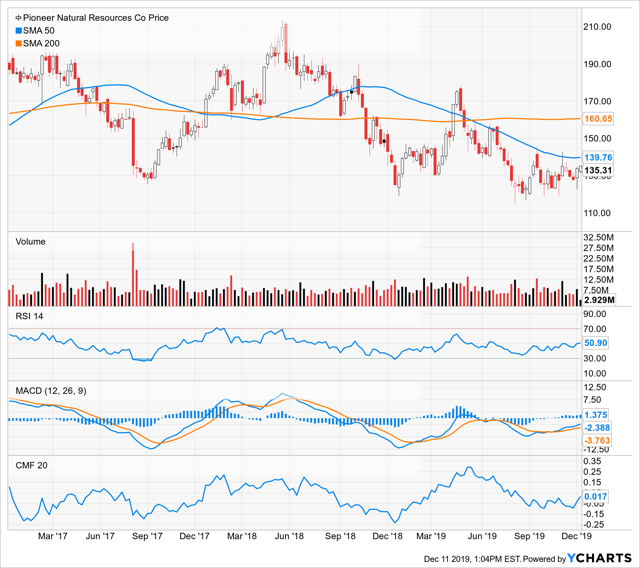640x568 pixels.
Task: Click the 22.50M volume axis label
Action: 599,259
